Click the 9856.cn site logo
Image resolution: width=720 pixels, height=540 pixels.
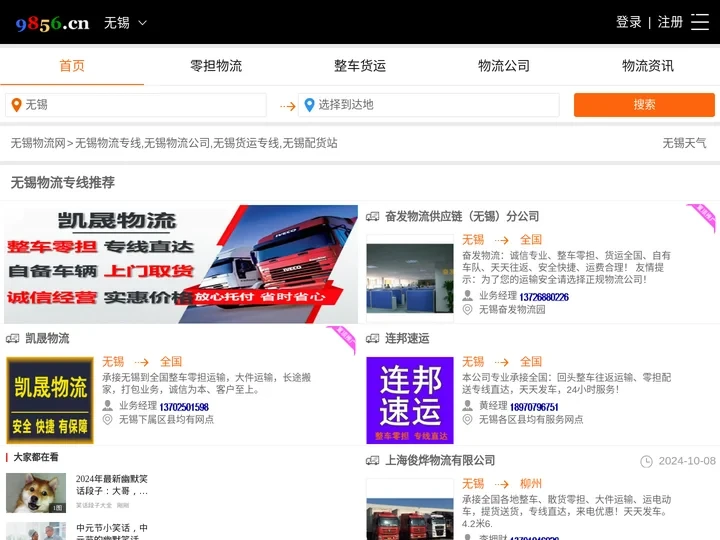click(x=52, y=23)
